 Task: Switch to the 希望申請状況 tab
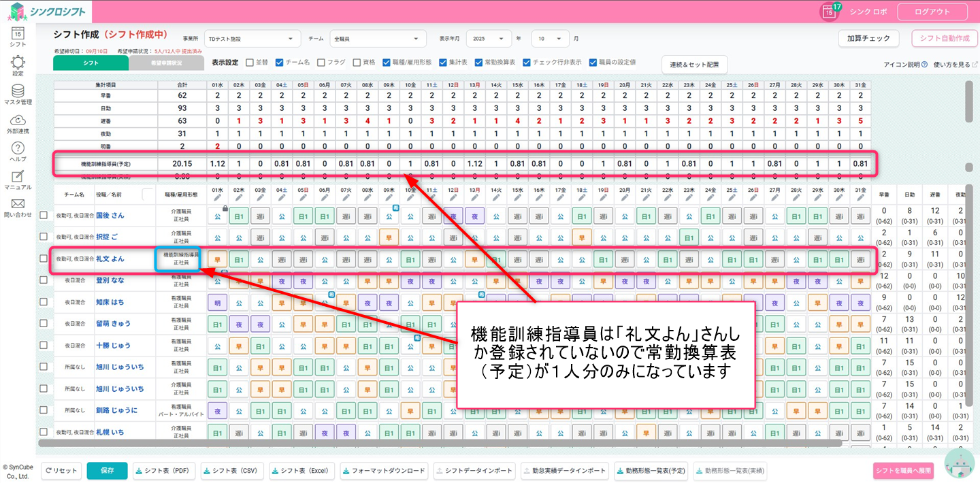coord(166,63)
